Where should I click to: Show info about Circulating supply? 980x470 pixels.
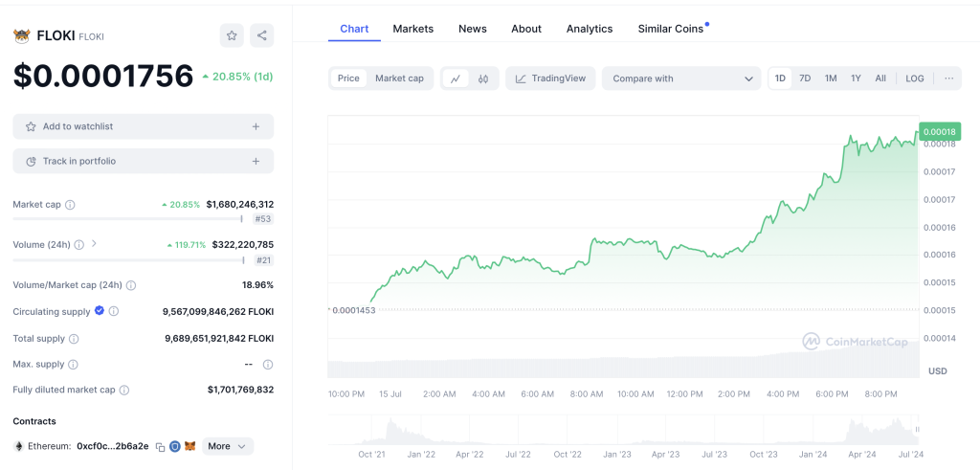coord(114,311)
